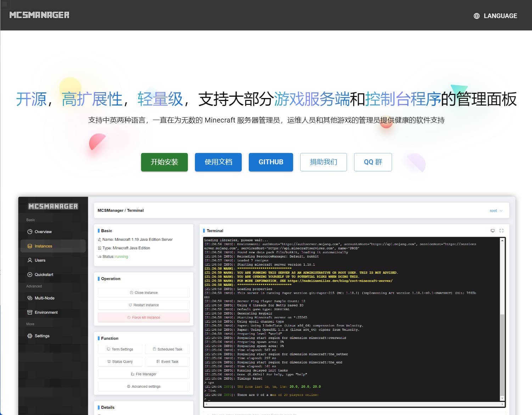Click the edit icon beside the instance Name
Image resolution: width=532 pixels, height=415 pixels.
pyautogui.click(x=100, y=239)
